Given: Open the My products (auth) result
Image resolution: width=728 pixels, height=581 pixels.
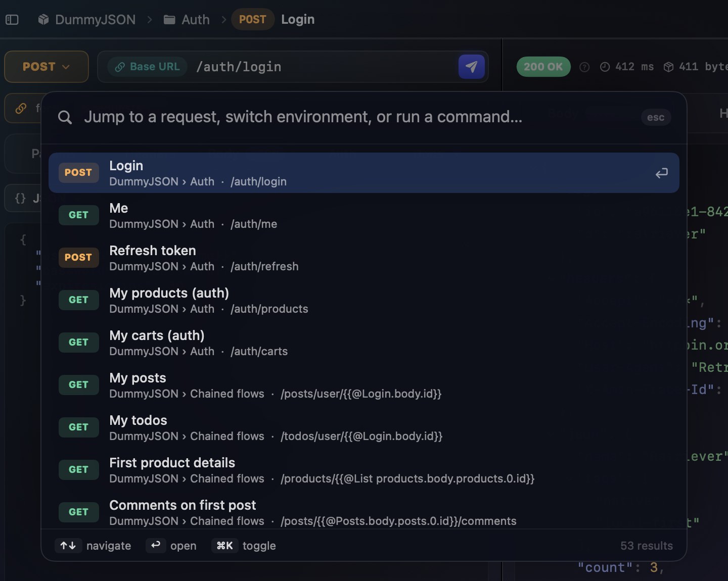Looking at the screenshot, I should pyautogui.click(x=364, y=300).
